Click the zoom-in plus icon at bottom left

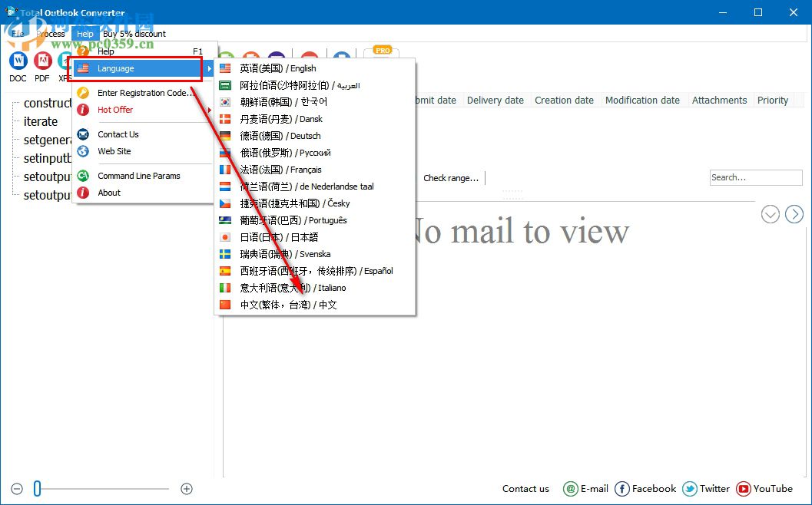pyautogui.click(x=186, y=488)
